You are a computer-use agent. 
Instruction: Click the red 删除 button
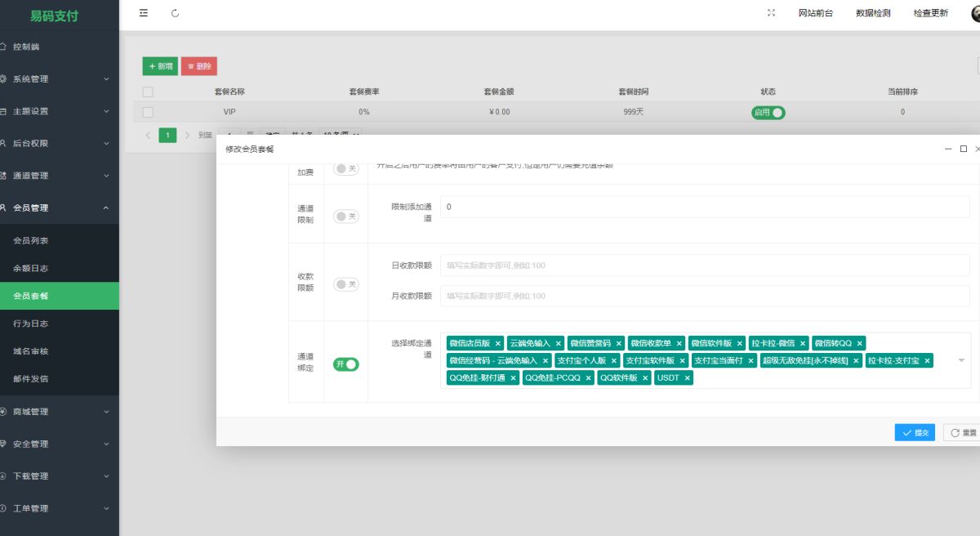(199, 66)
